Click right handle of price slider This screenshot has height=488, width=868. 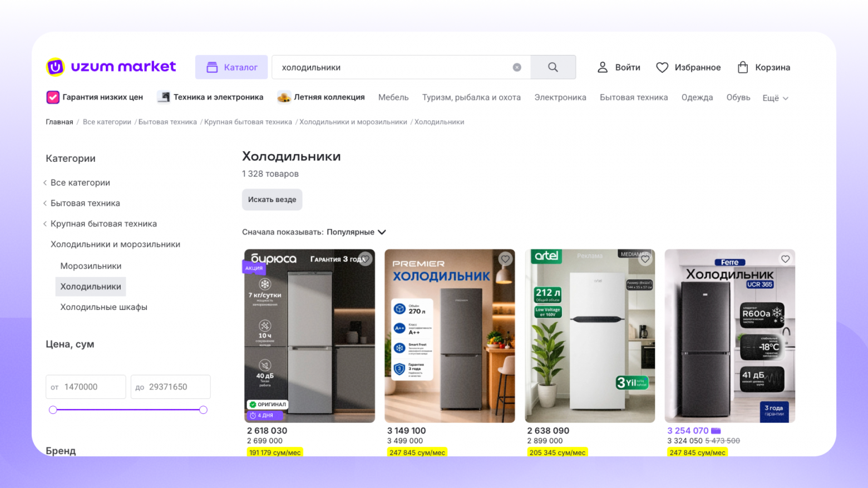(x=203, y=410)
